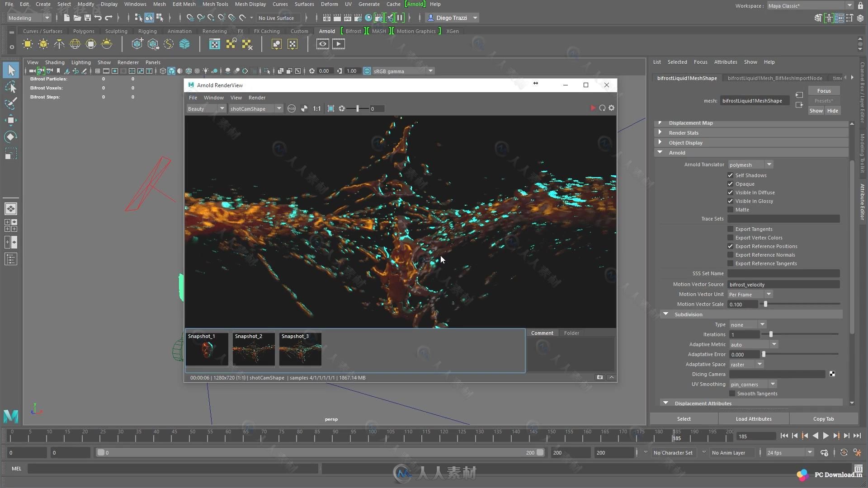The height and width of the screenshot is (488, 868).
Task: Refresh the render in Arnold RenderView
Action: (602, 108)
